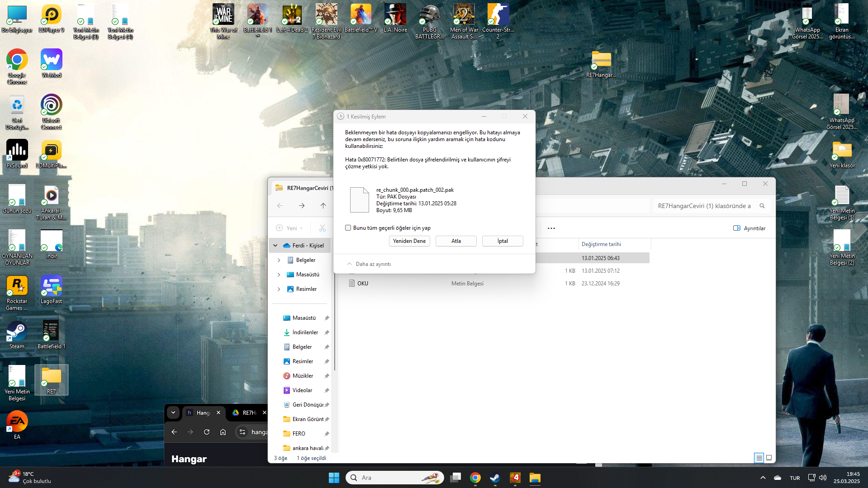Screen dimensions: 868x488
Task: Open the Steam desktop shortcut
Action: pyautogui.click(x=17, y=334)
